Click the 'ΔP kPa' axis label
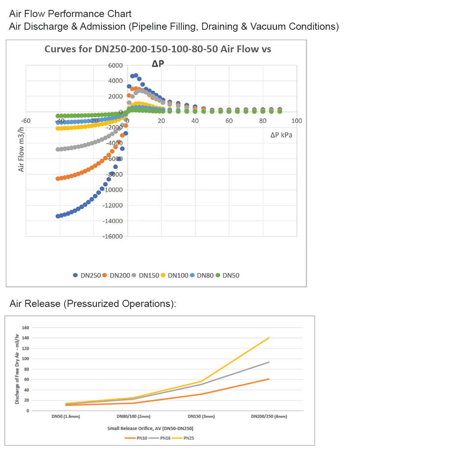The height and width of the screenshot is (464, 476). (x=281, y=135)
